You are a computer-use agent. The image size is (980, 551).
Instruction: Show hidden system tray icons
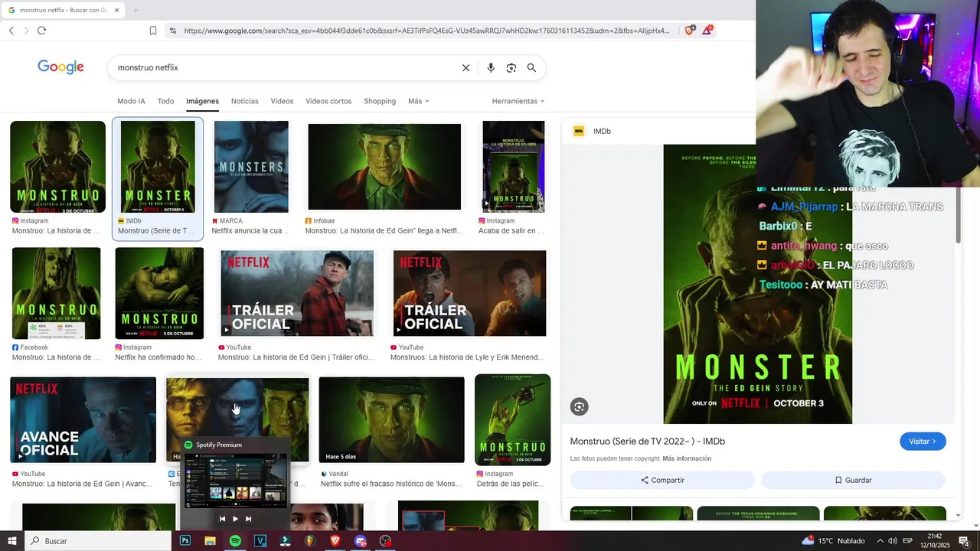pyautogui.click(x=879, y=541)
